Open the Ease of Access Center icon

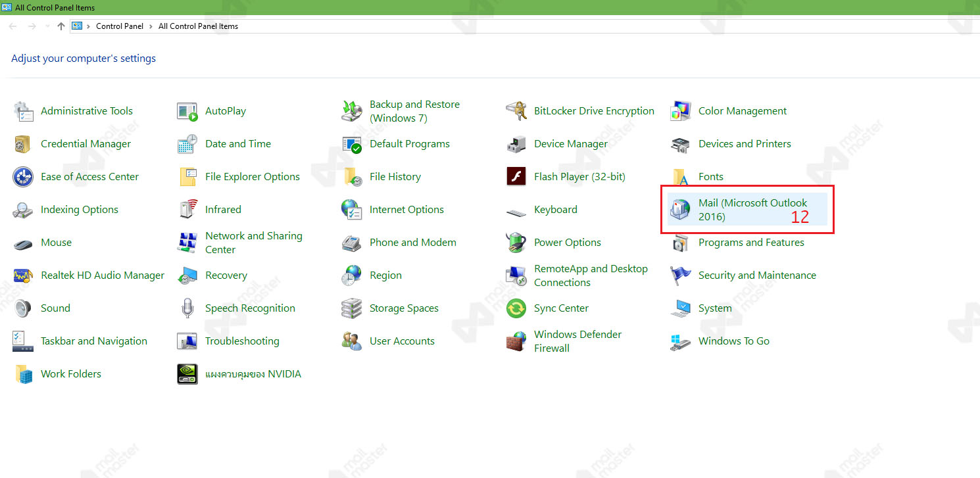[23, 177]
